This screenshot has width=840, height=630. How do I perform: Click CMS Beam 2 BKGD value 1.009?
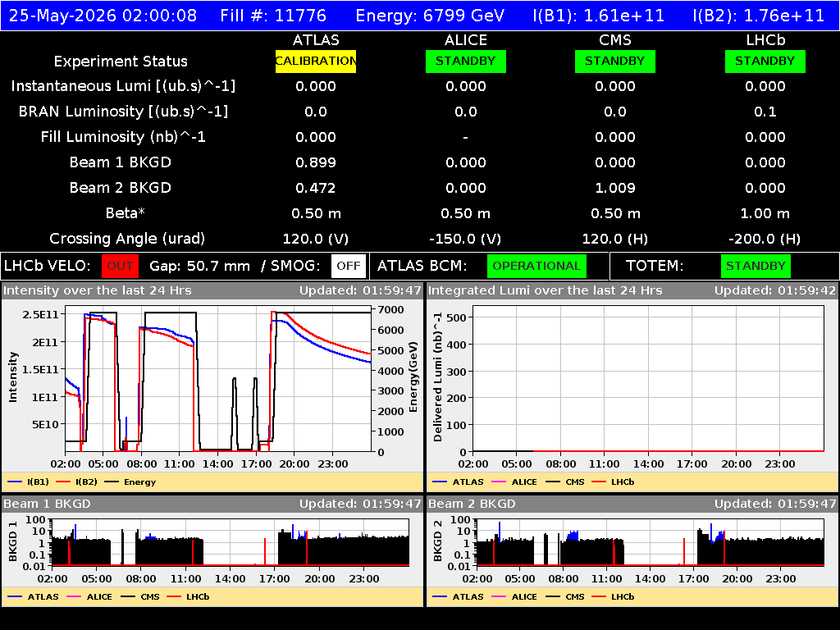[x=615, y=188]
